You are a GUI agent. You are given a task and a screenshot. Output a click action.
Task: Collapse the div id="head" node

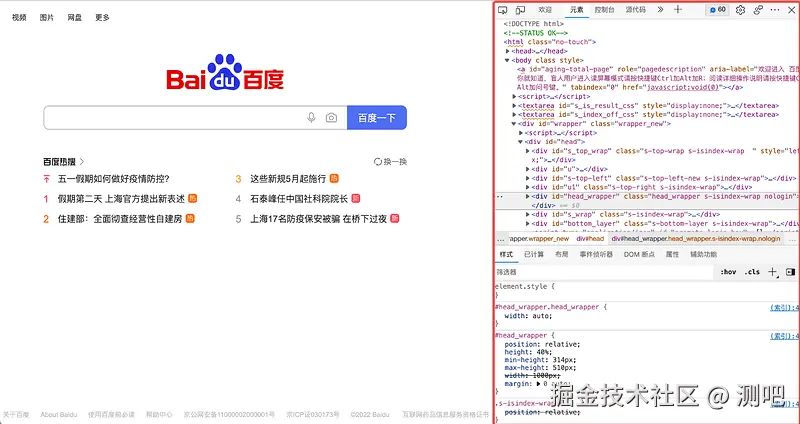520,142
